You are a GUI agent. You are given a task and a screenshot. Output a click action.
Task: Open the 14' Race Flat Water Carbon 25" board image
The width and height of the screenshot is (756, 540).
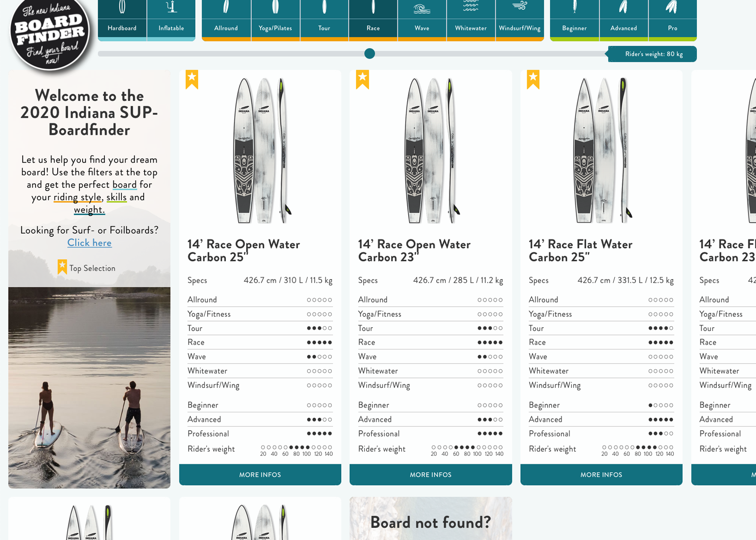[603, 150]
